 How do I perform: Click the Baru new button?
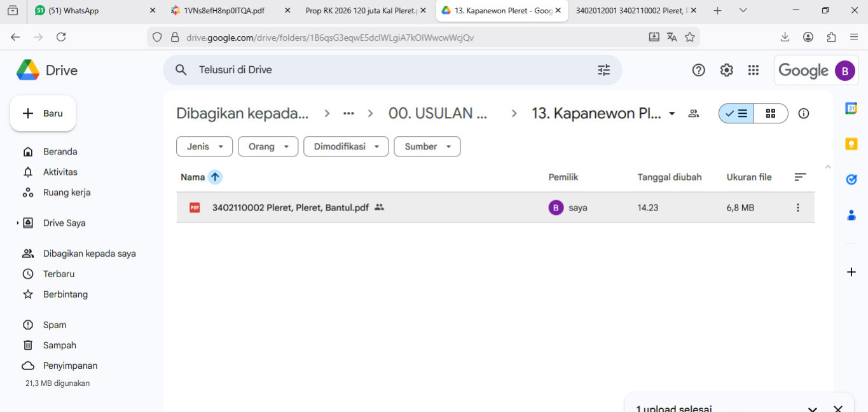43,114
